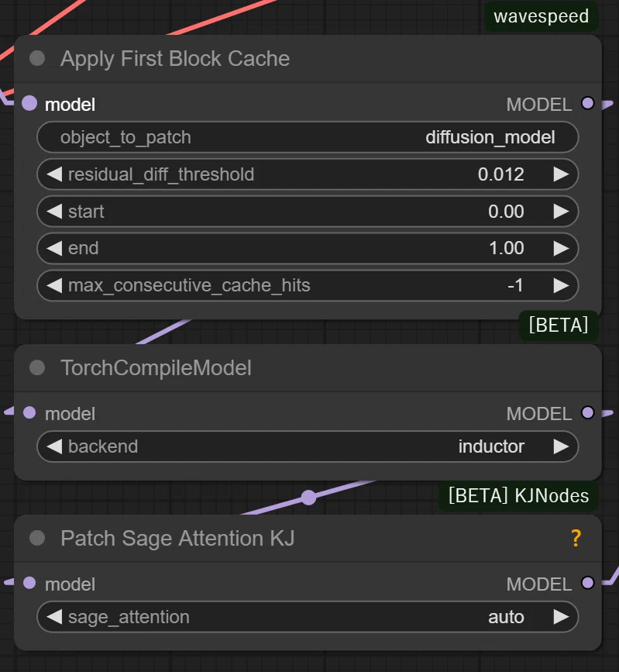Decrease max_consecutive_cache_hits with left arrow
The height and width of the screenshot is (672, 619).
pyautogui.click(x=54, y=285)
